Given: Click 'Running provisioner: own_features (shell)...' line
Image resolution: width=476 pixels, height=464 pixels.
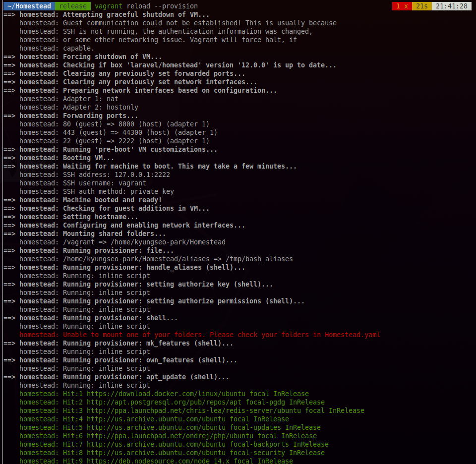Looking at the screenshot, I should click(120, 360).
